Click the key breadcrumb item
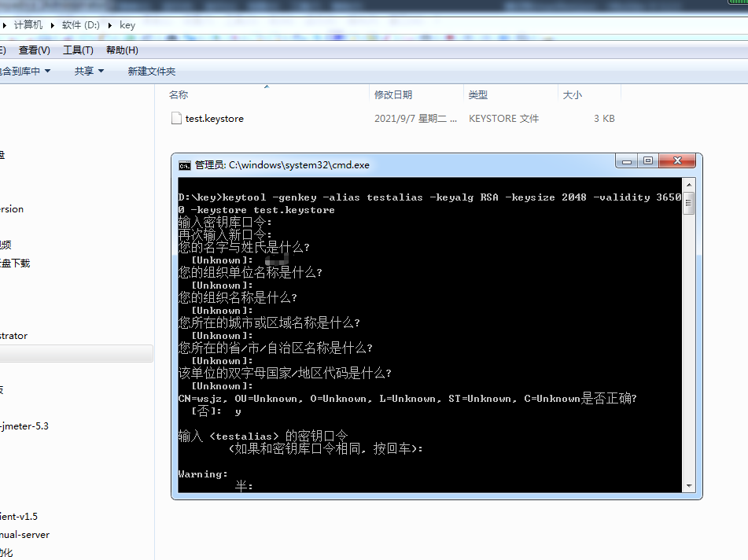 click(127, 24)
